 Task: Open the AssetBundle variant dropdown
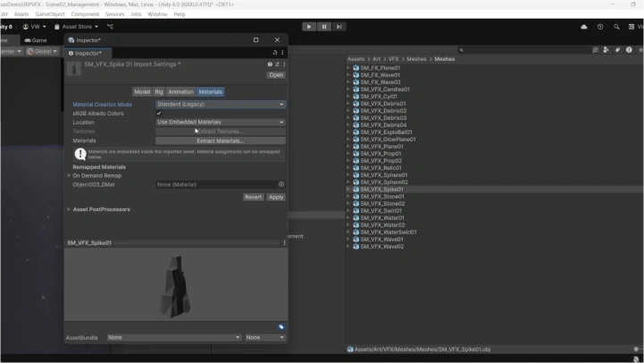[x=265, y=337]
